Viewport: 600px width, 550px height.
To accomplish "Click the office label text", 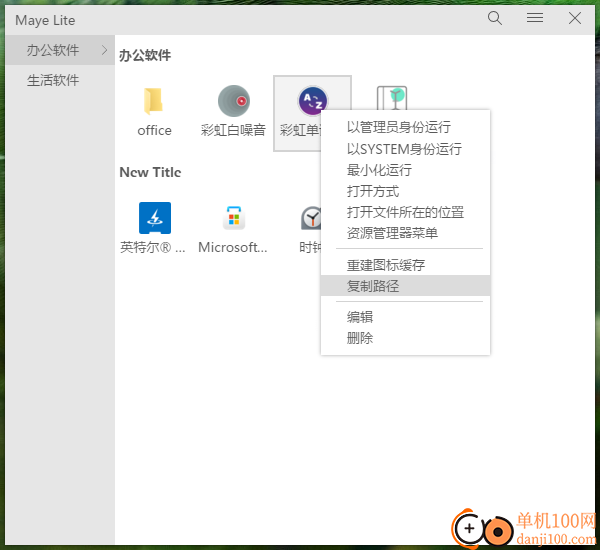I will click(x=154, y=131).
